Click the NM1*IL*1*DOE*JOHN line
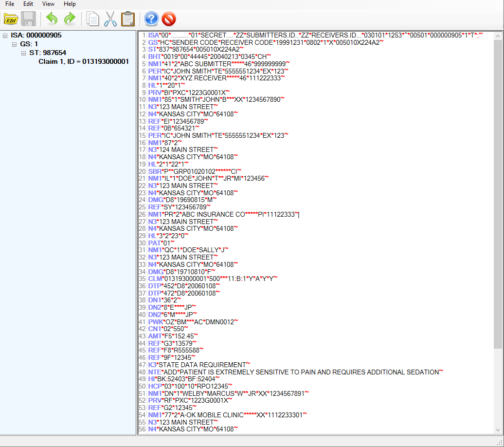Image resolution: width=504 pixels, height=447 pixels. pyautogui.click(x=208, y=179)
